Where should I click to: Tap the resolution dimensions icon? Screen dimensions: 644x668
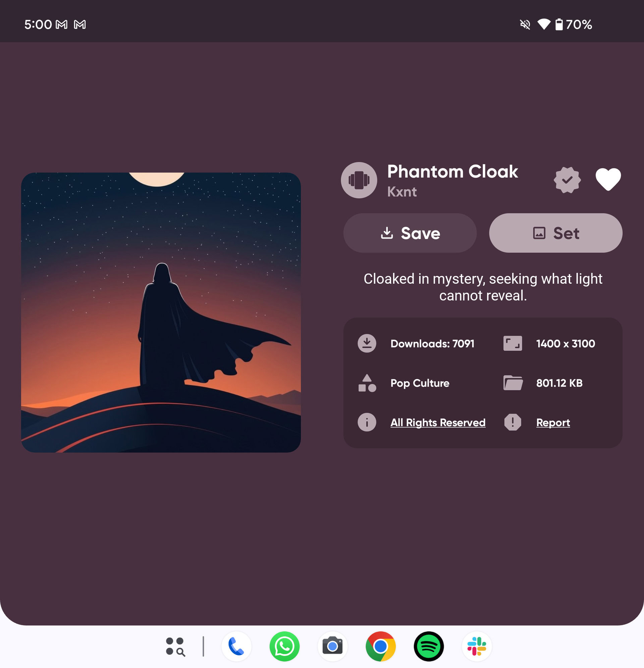[x=512, y=343]
